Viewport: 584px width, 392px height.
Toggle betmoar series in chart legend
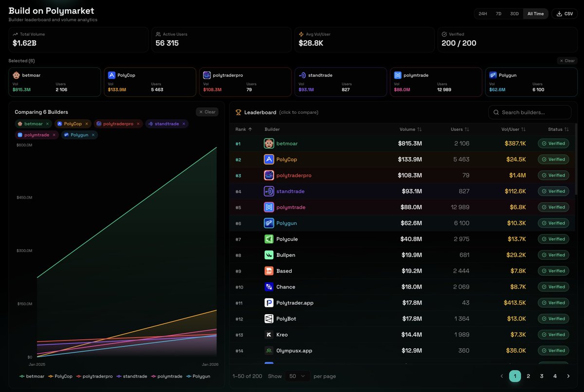click(x=32, y=376)
